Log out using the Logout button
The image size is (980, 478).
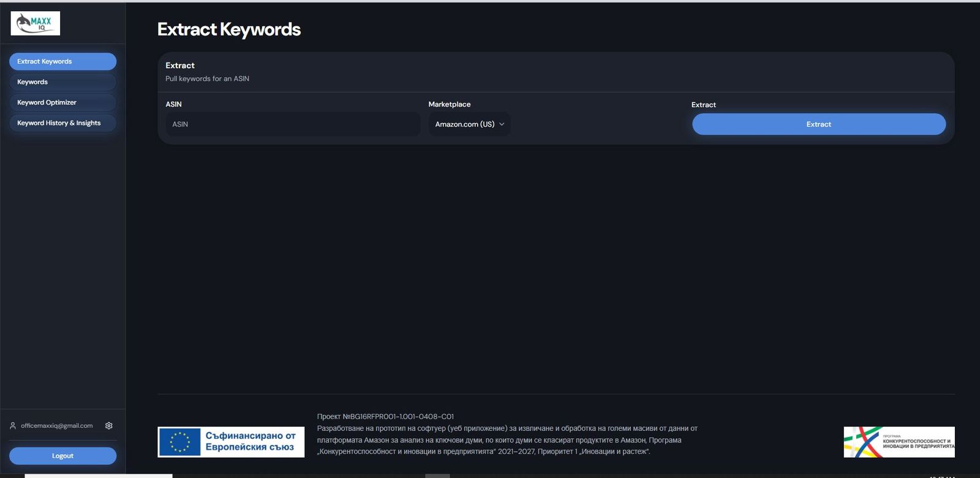click(62, 456)
